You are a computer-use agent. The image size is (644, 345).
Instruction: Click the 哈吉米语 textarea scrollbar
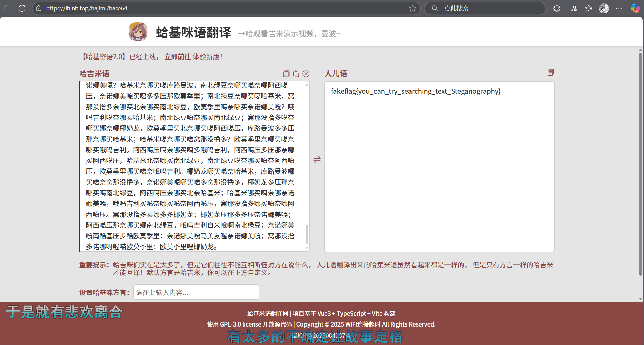306,235
